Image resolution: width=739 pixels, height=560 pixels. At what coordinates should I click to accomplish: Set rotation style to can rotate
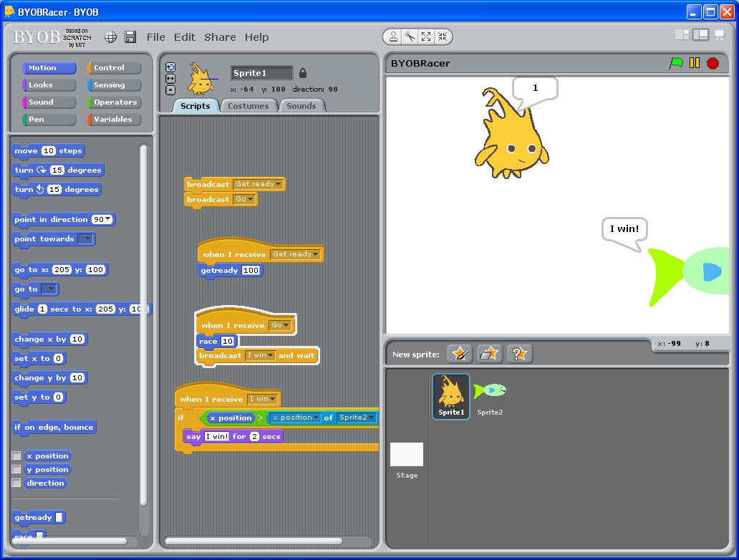170,67
